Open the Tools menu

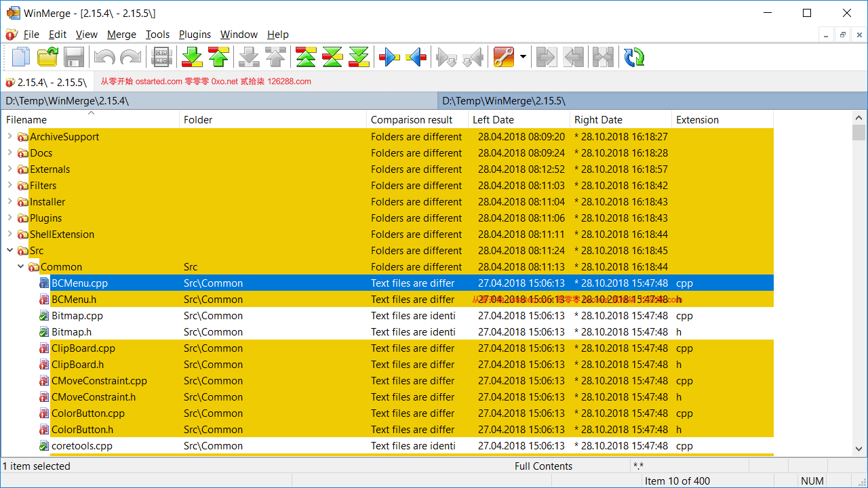[157, 35]
